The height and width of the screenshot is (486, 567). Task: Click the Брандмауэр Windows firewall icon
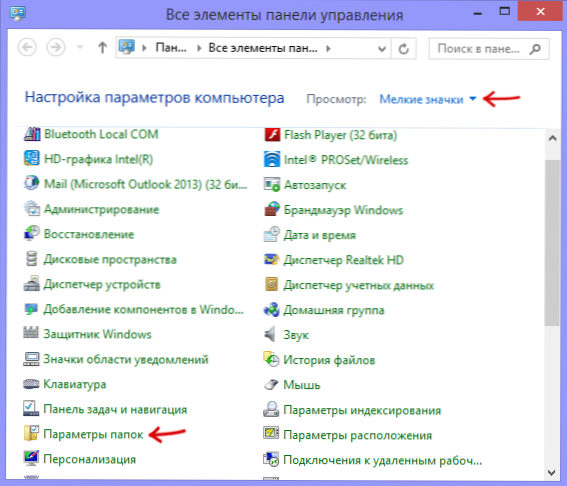tap(272, 210)
